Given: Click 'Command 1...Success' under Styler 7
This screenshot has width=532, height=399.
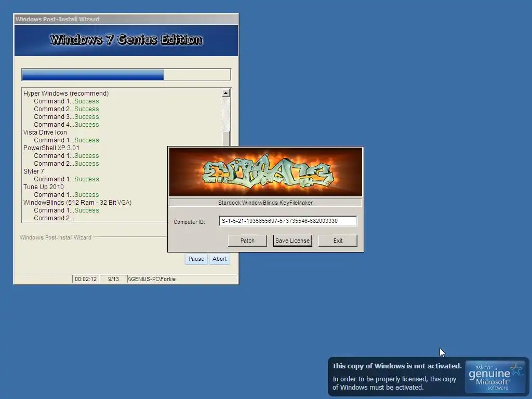Looking at the screenshot, I should pos(66,179).
